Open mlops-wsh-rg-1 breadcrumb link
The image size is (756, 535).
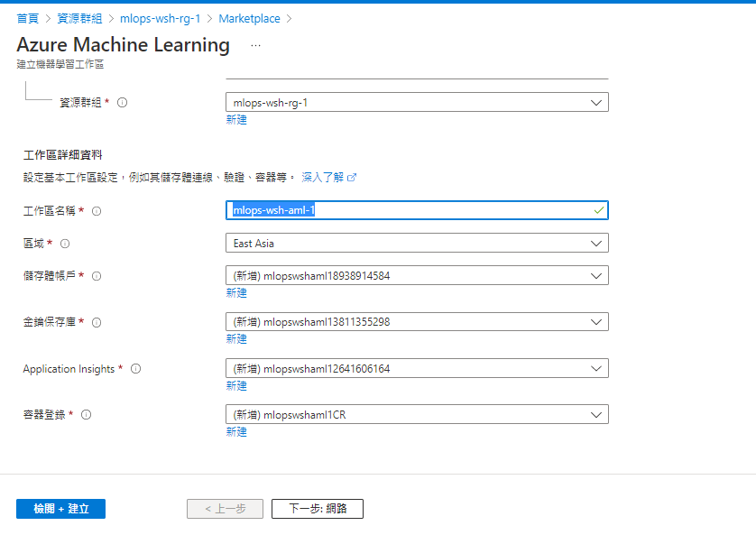tap(160, 18)
